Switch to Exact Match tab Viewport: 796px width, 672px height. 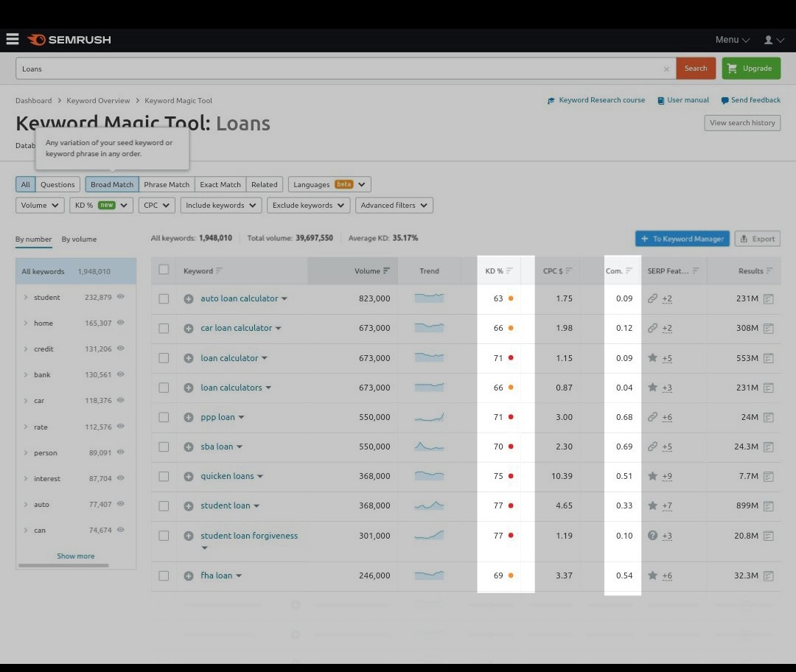click(x=220, y=184)
